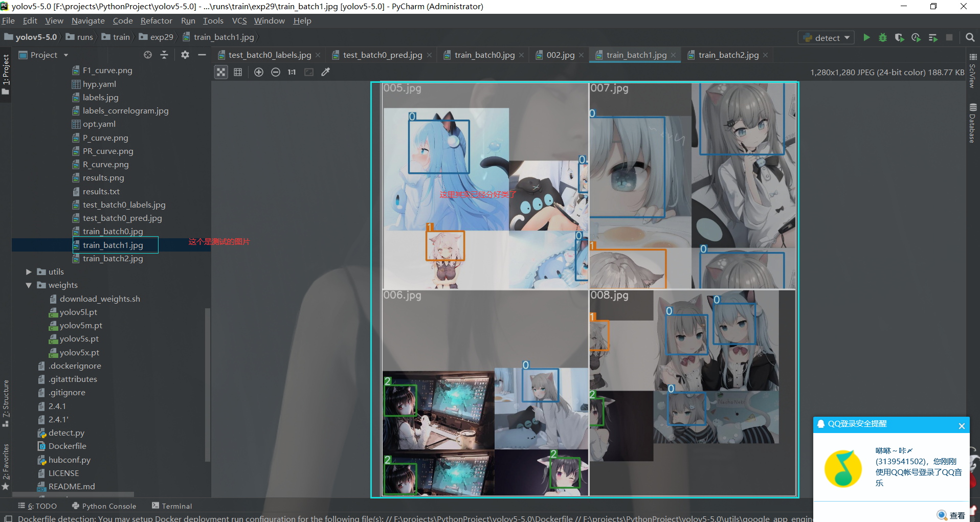The image size is (980, 522).
Task: Debug the detect configuration
Action: [883, 37]
